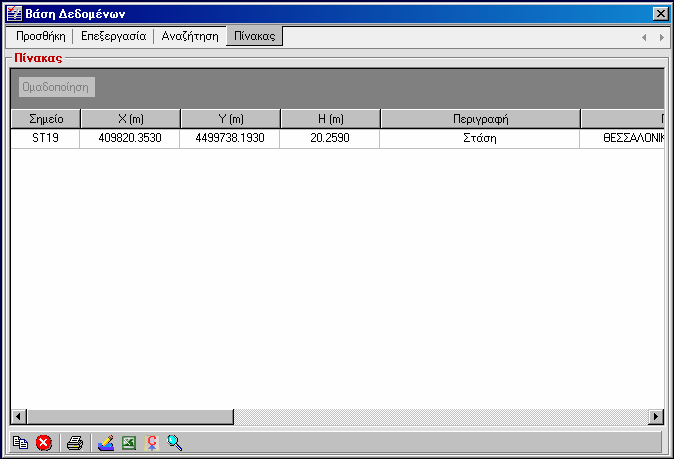Click tab strip right scroll arrow
Screen dimensions: 674x459
click(662, 37)
